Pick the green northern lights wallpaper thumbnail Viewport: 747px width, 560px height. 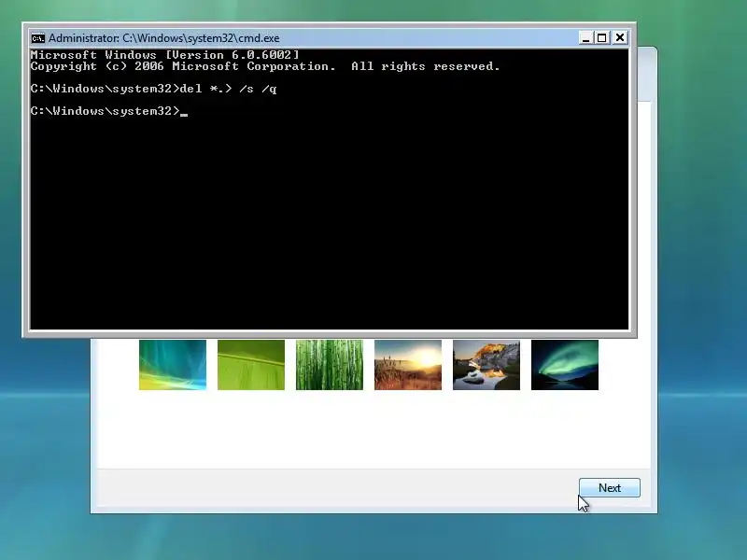coord(565,365)
